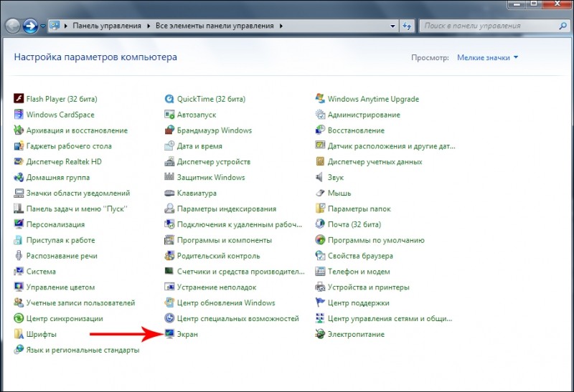The height and width of the screenshot is (392, 574).
Task: Open Центр специальных возможностей link
Action: 238,318
